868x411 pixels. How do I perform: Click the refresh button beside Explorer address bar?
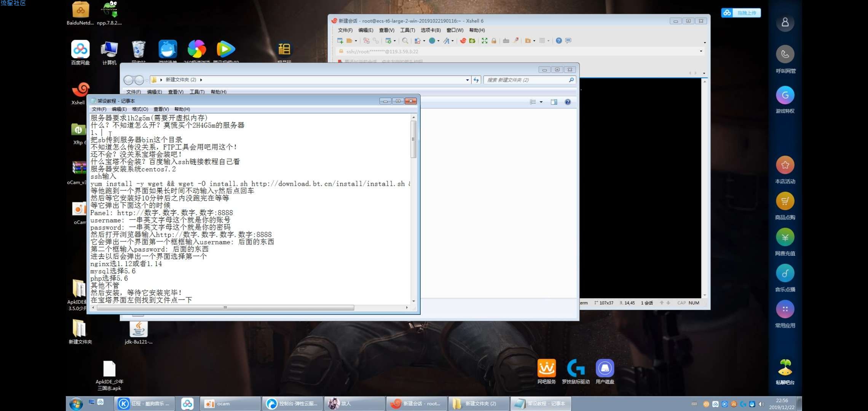pos(476,80)
